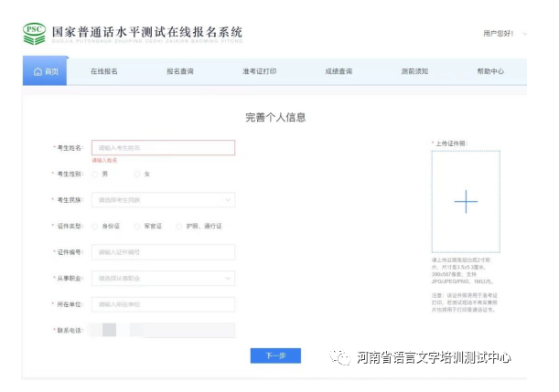559x392 pixels.
Task: Click the 国家普通话水平测试在线报名系统 title
Action: coord(147,32)
